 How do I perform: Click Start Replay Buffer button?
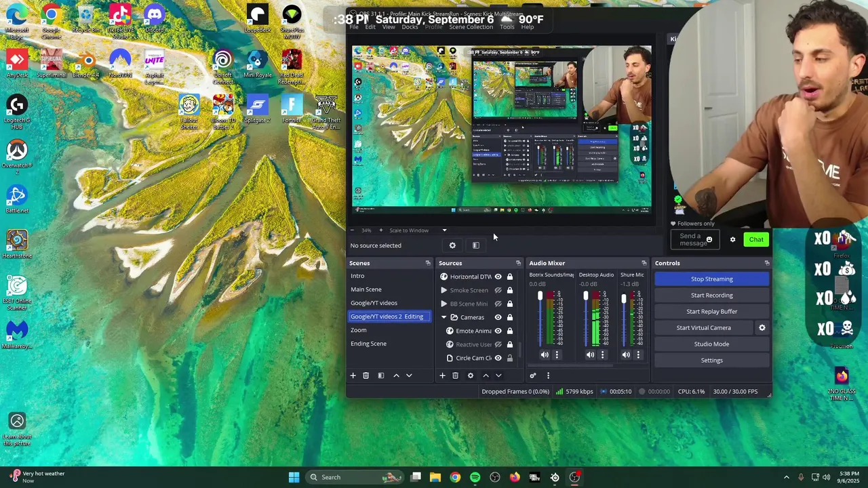[x=711, y=312]
